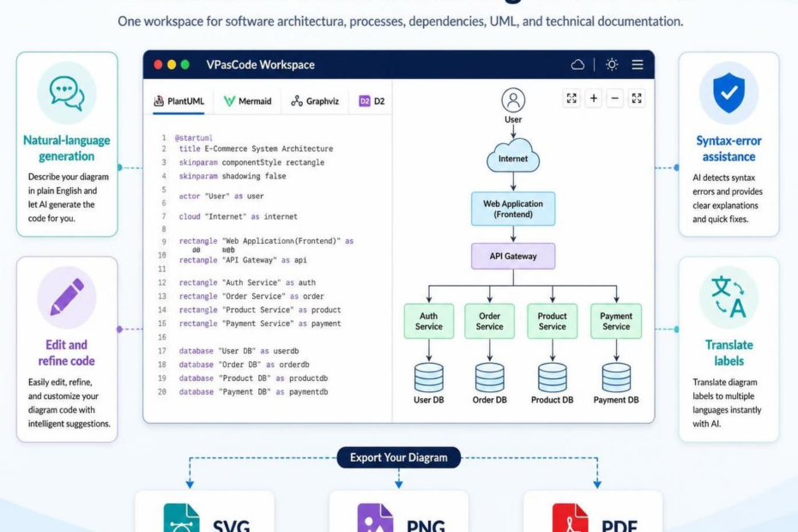Click the chat bubbles natural-language icon

(67, 94)
